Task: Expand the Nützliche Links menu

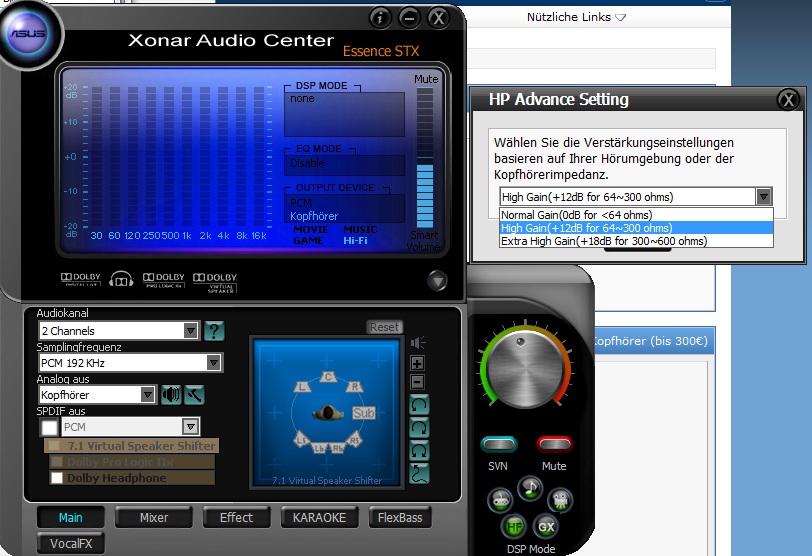Action: pyautogui.click(x=576, y=17)
